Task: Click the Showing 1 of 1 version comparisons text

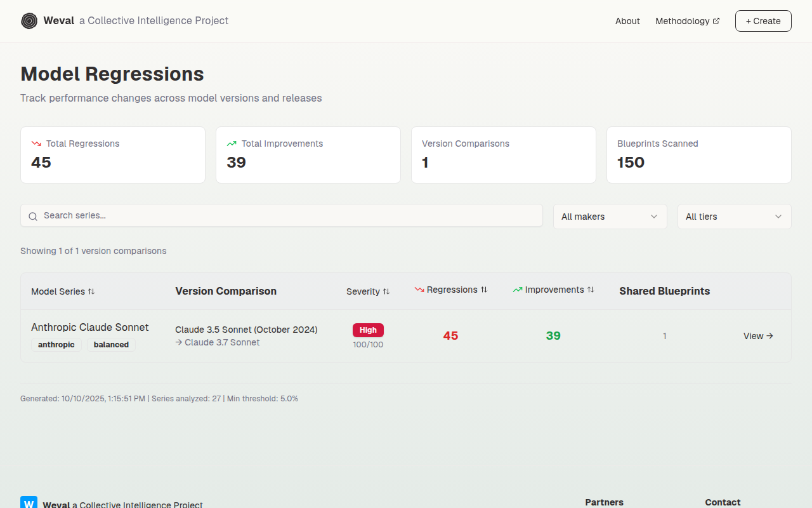Action: point(93,251)
